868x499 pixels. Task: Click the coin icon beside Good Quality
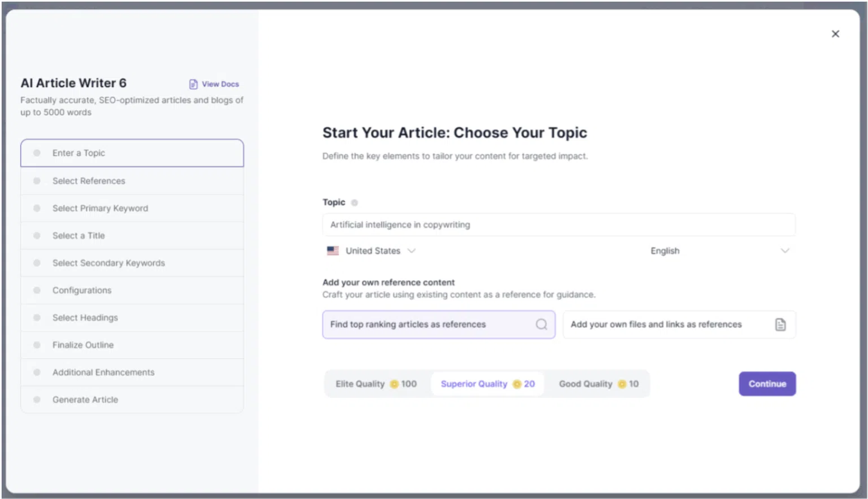tap(622, 384)
